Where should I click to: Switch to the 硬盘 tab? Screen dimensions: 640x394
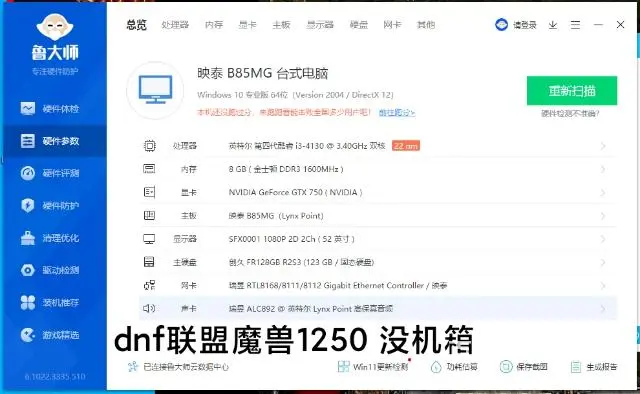tap(359, 25)
